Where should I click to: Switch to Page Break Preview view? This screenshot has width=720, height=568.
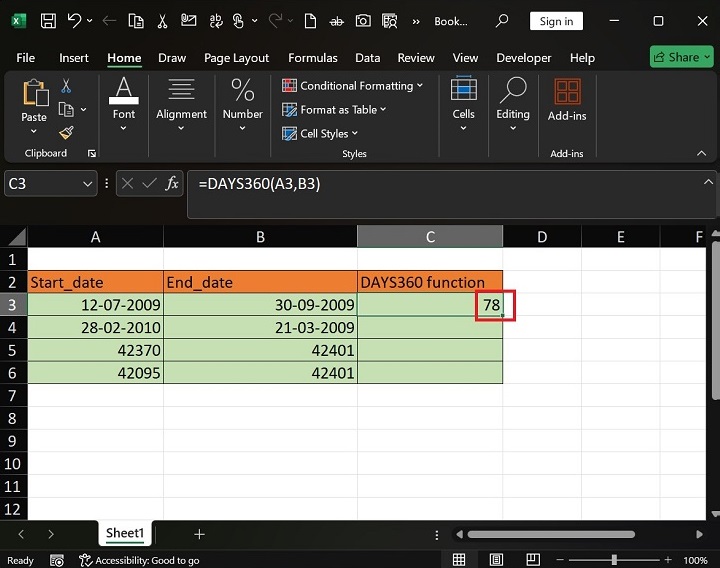(531, 560)
